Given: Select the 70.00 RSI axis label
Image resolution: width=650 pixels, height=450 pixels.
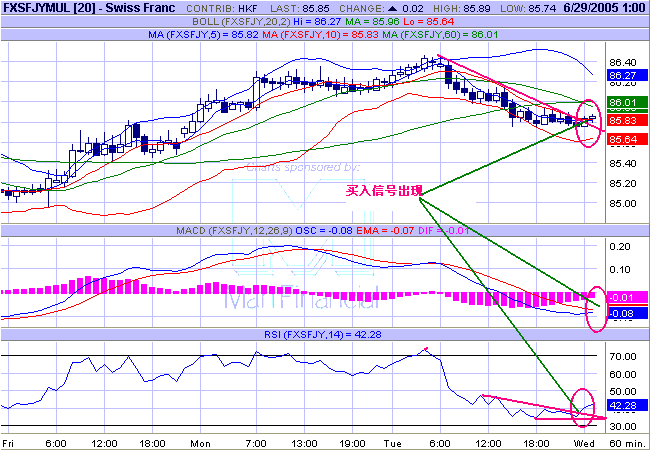Looking at the screenshot, I should [x=622, y=357].
